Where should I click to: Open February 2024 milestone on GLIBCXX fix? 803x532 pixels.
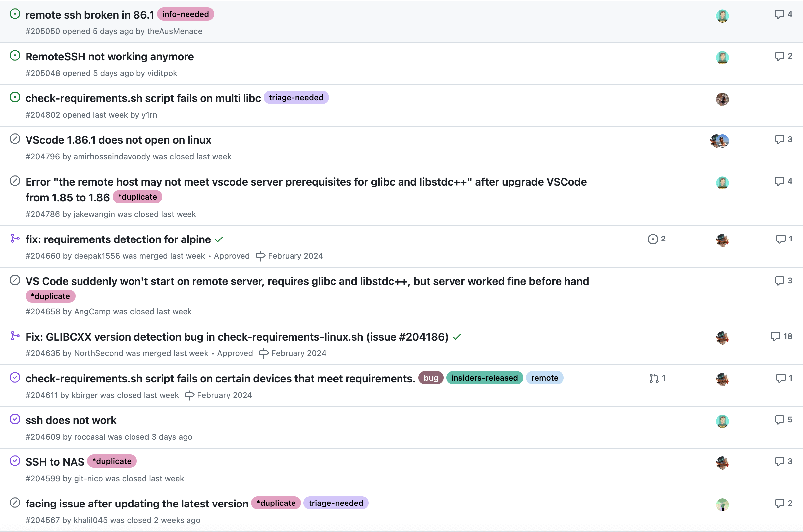coord(293,353)
